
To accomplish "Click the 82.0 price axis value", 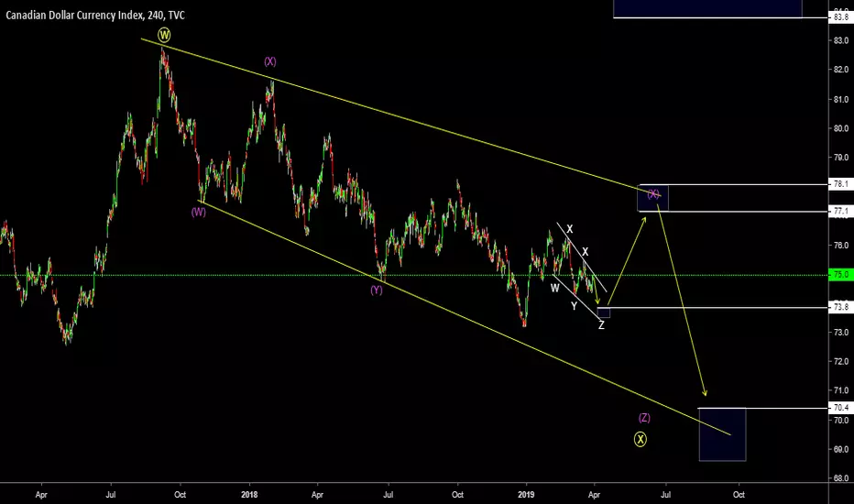I will click(840, 70).
